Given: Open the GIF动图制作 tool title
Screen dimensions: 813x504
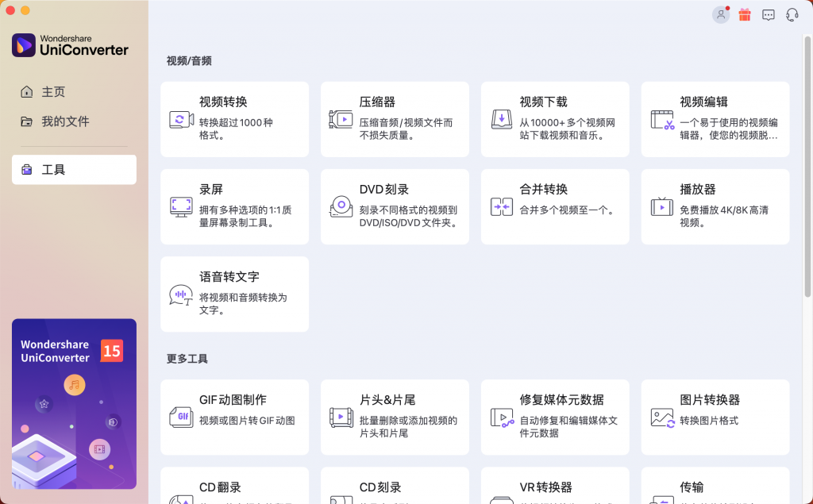Looking at the screenshot, I should point(233,400).
